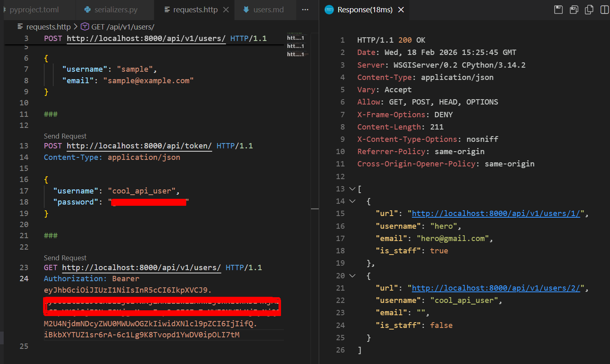This screenshot has height=364, width=610.
Task: Copy the response body to clipboard
Action: pos(589,9)
